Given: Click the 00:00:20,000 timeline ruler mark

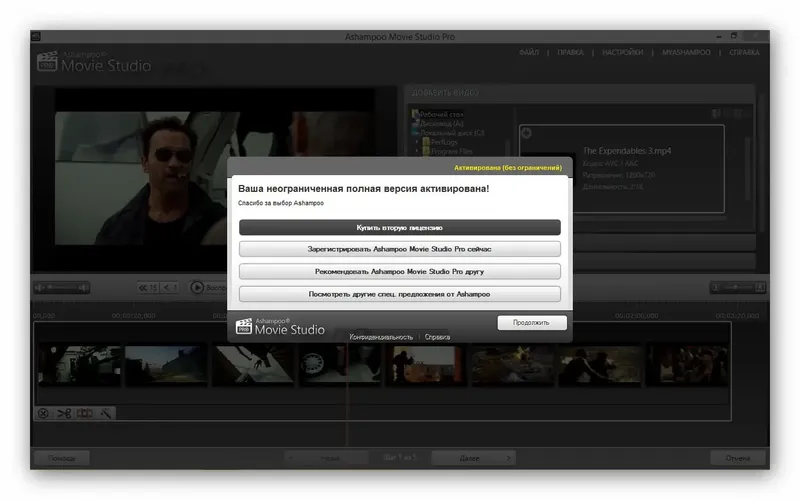Looking at the screenshot, I should 134,316.
